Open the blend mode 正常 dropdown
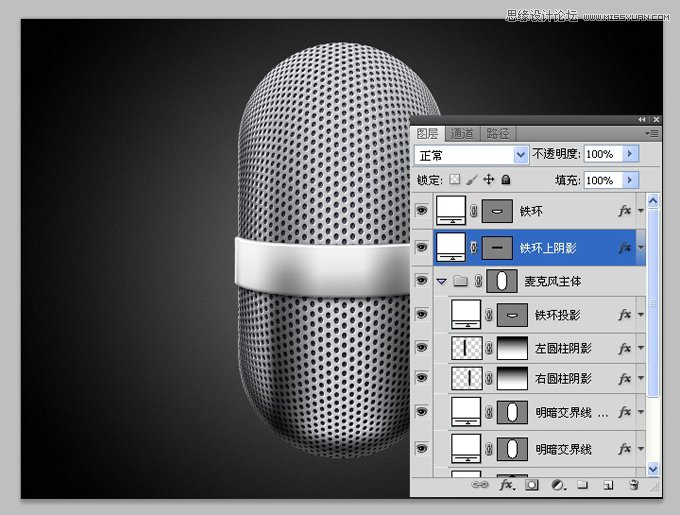Image resolution: width=680 pixels, height=515 pixels. [x=520, y=155]
